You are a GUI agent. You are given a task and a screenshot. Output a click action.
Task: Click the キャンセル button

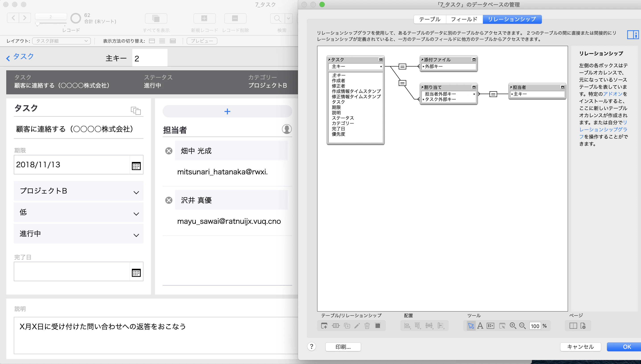tap(580, 347)
